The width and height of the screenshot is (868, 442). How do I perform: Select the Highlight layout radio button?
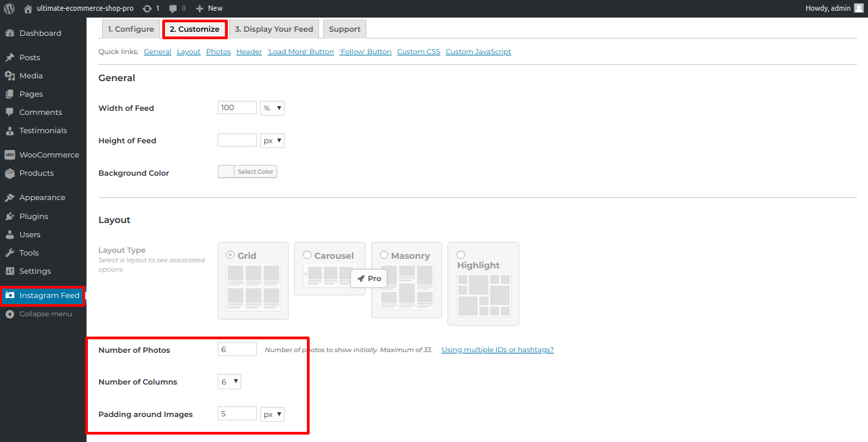461,255
